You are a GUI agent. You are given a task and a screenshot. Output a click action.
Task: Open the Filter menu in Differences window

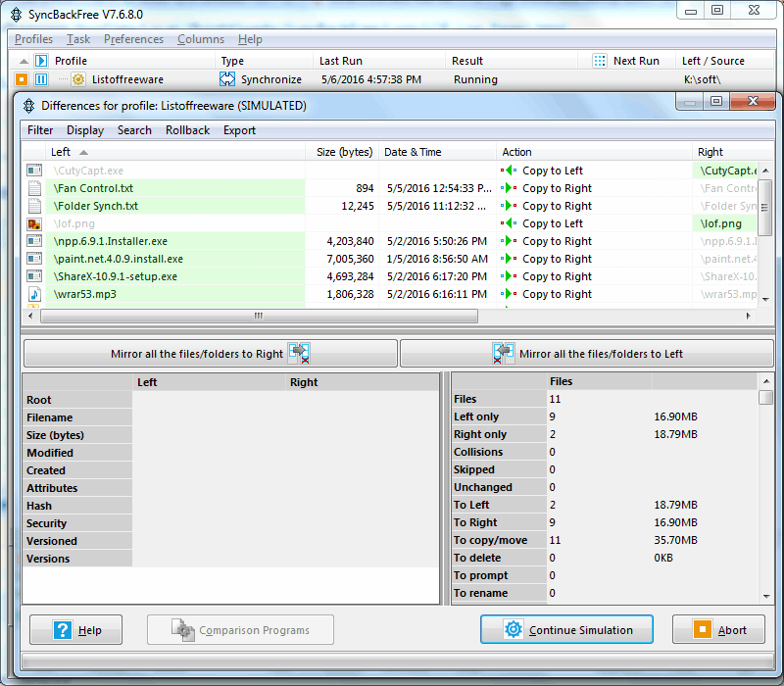[x=40, y=130]
